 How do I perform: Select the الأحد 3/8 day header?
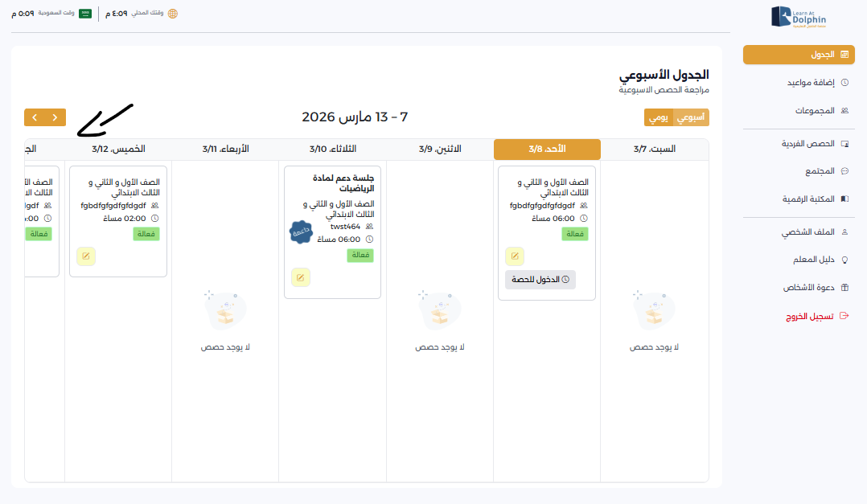(547, 150)
